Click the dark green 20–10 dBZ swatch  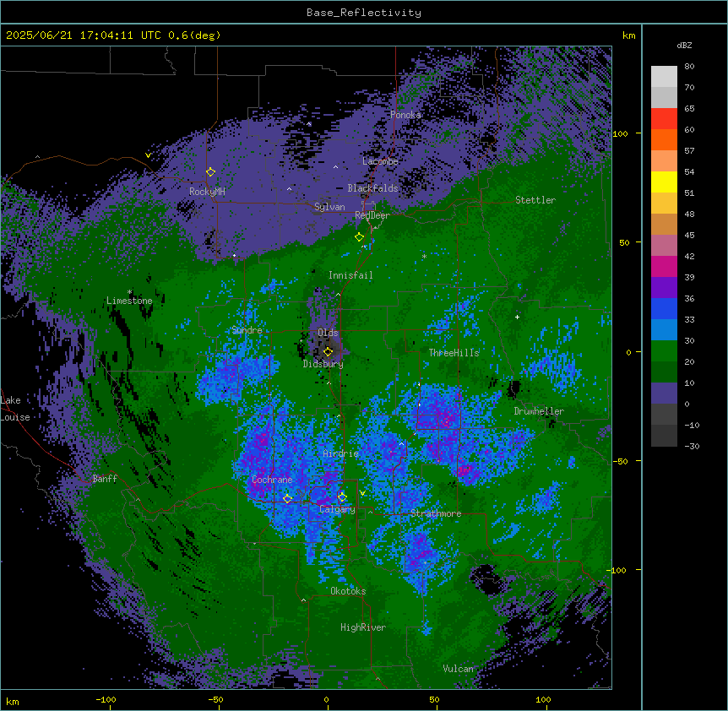coord(664,372)
